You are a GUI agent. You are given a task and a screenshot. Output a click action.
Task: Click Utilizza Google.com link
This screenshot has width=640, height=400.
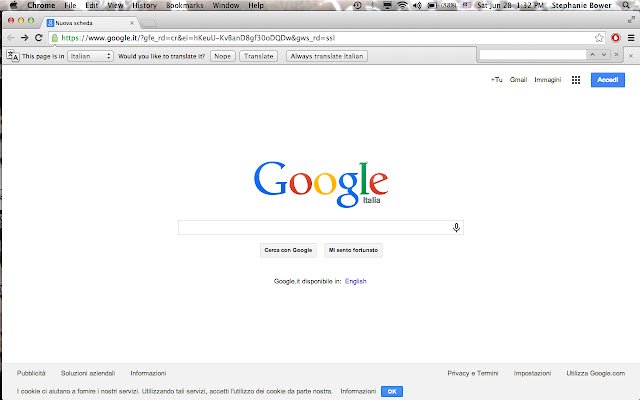pos(596,373)
